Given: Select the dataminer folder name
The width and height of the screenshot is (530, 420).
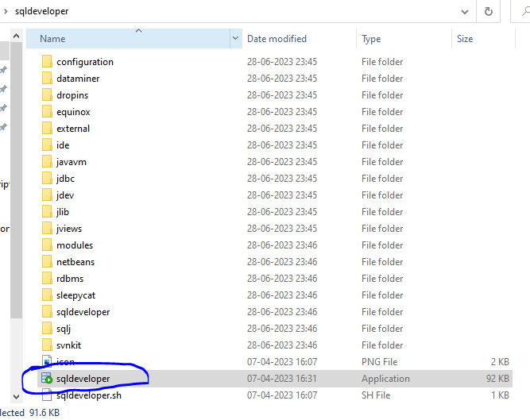Looking at the screenshot, I should point(78,79).
